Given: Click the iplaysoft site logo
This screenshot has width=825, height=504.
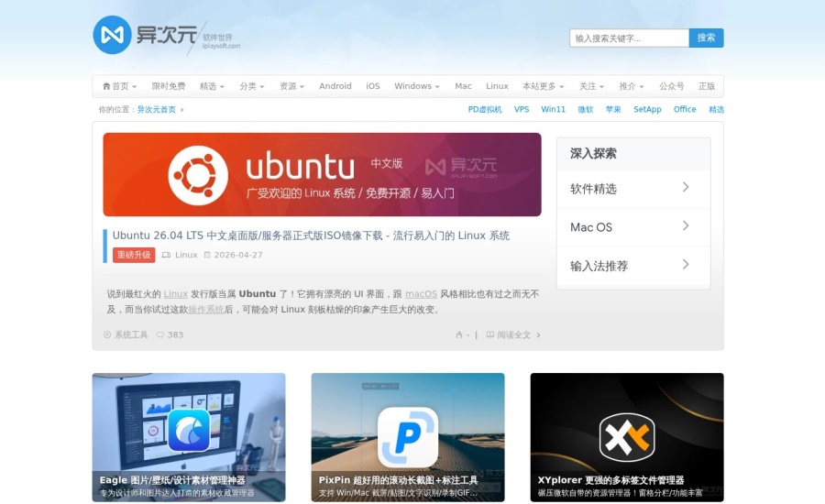Looking at the screenshot, I should [167, 35].
